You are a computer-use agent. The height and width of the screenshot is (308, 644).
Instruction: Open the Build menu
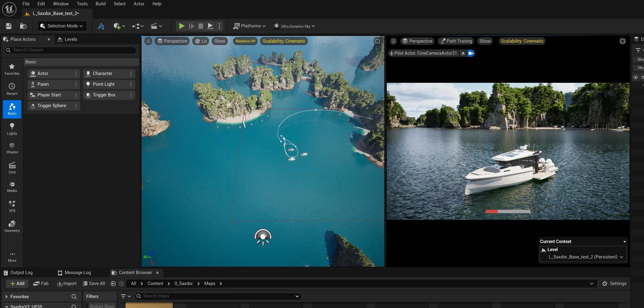(101, 4)
